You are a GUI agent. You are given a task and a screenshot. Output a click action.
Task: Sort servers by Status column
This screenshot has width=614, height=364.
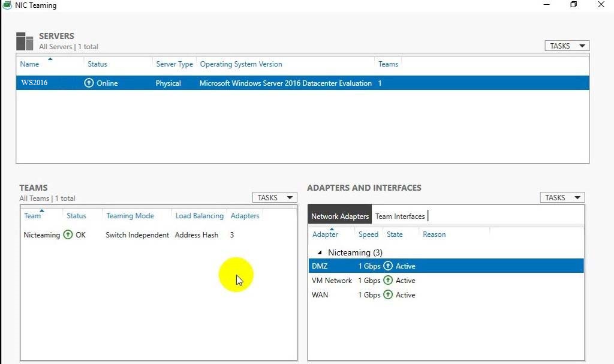[98, 64]
